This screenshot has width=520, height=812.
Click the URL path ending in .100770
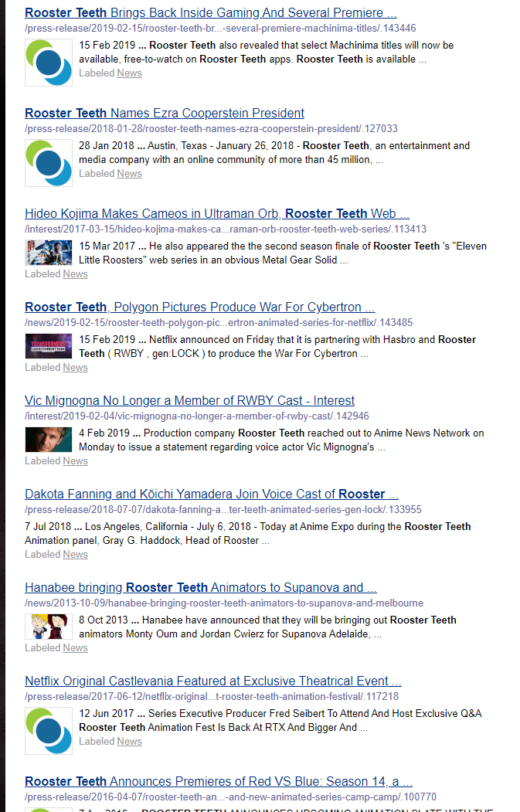click(x=230, y=797)
